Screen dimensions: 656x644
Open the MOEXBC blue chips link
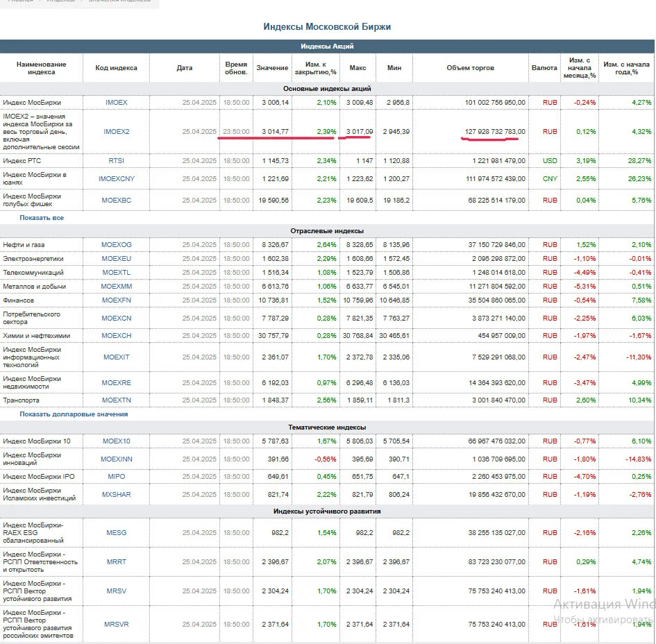pos(117,201)
